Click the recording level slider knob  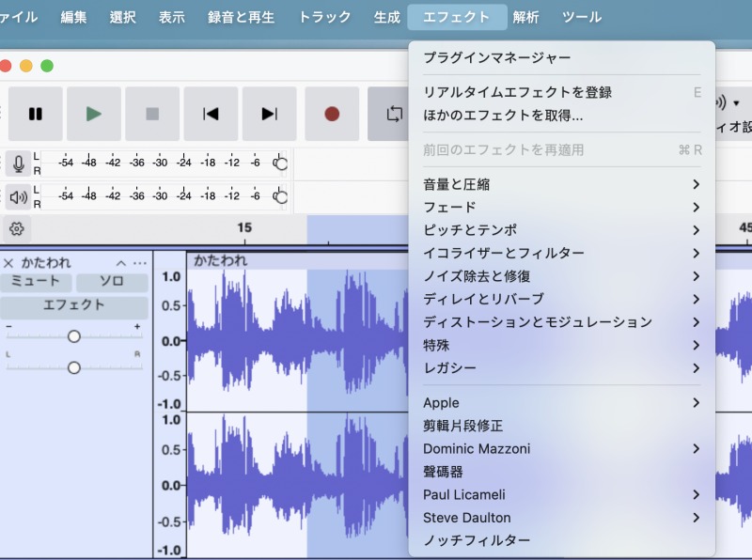(x=281, y=164)
